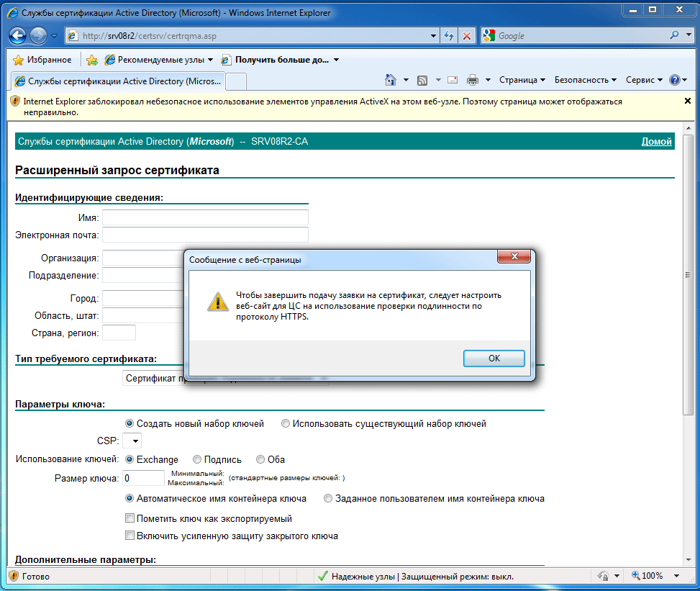
Task: Select Оба key usage radio
Action: tap(260, 459)
